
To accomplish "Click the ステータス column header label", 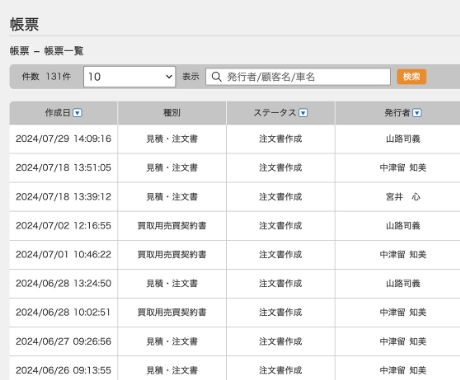I will click(x=275, y=113).
